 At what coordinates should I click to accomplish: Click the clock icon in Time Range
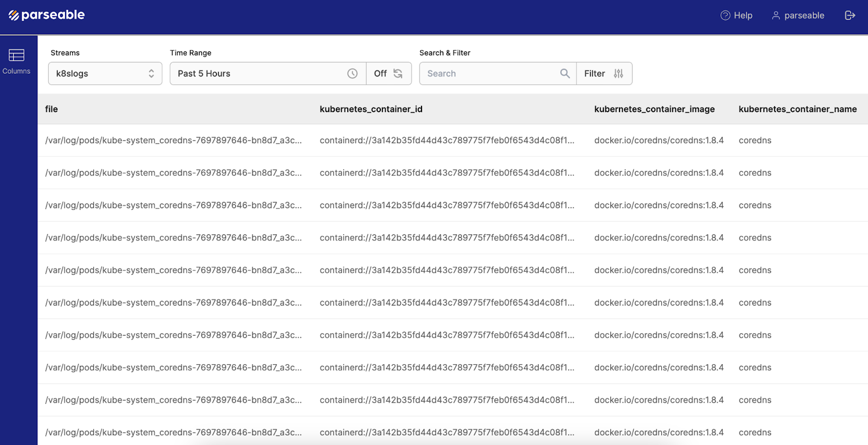click(353, 74)
